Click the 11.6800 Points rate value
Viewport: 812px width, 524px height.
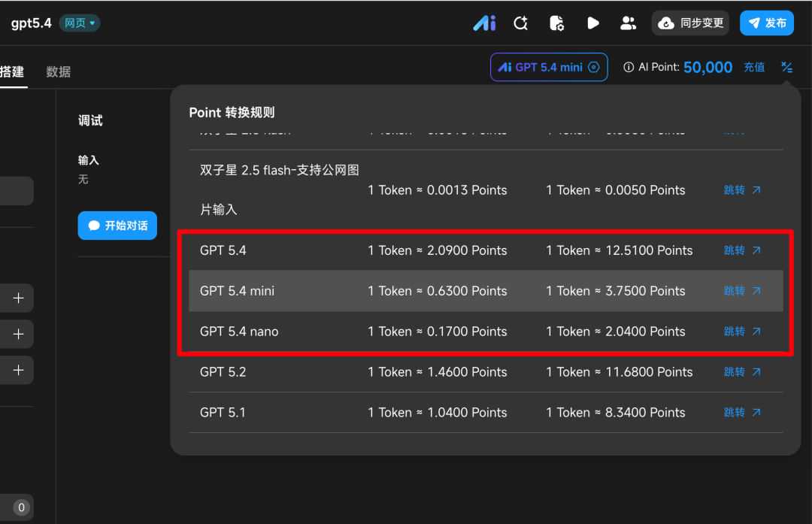click(x=649, y=372)
